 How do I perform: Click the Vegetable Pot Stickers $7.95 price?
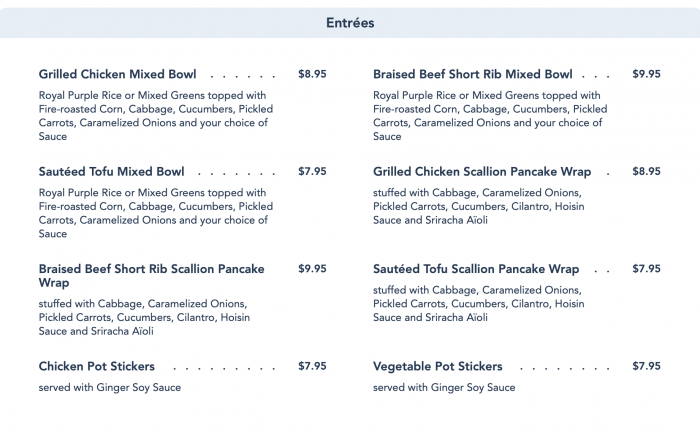tap(646, 366)
